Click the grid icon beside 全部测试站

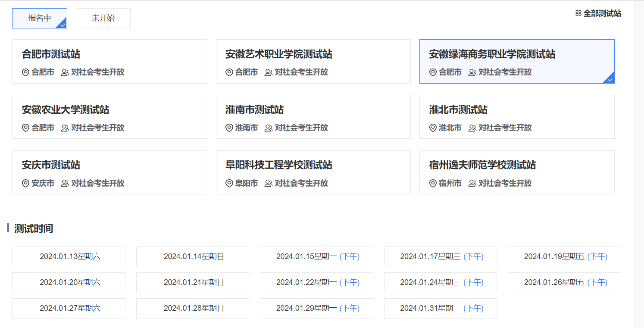[578, 13]
